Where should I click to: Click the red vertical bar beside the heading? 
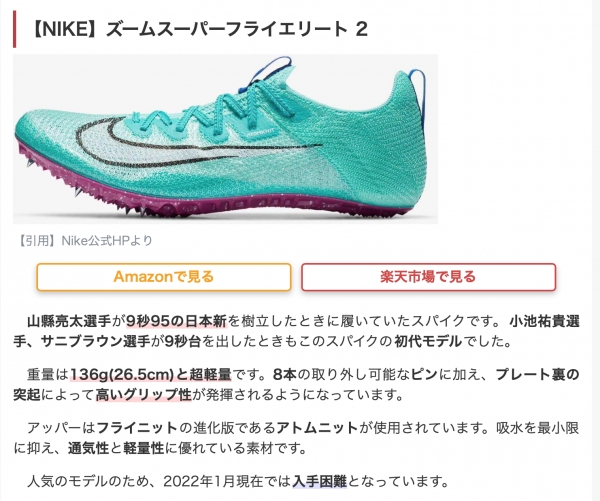[15, 29]
